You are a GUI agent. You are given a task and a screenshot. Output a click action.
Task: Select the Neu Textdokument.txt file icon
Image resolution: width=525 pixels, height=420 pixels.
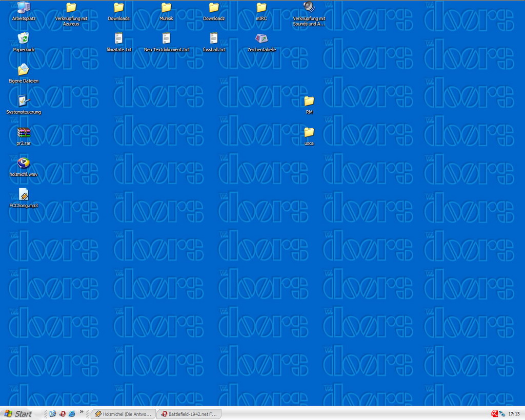166,43
